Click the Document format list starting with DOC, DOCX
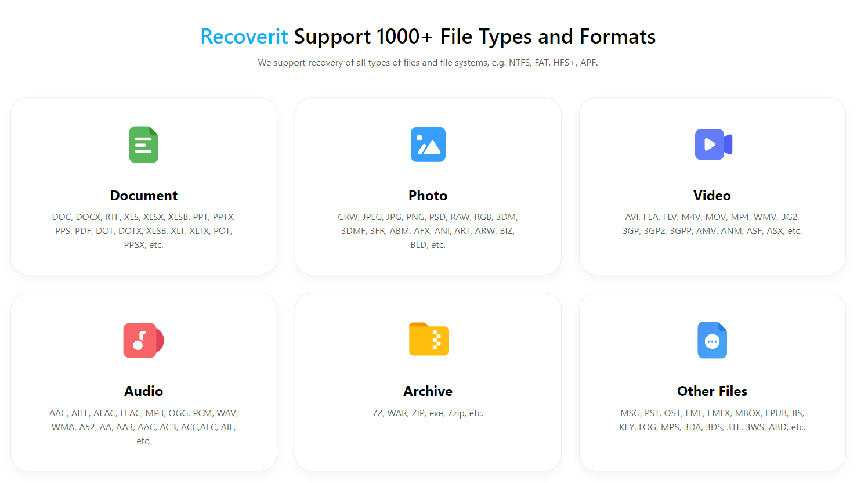Image resolution: width=868 pixels, height=483 pixels. (144, 231)
